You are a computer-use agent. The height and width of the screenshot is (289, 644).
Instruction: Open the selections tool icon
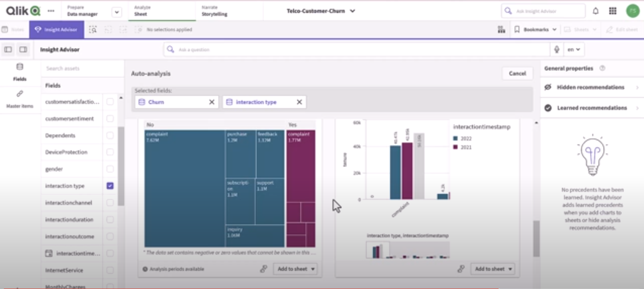pos(501,30)
